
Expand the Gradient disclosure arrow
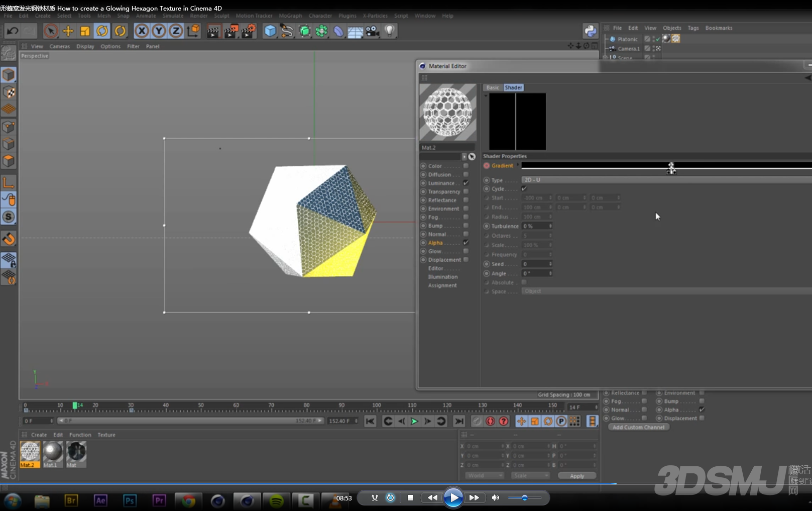pyautogui.click(x=518, y=165)
